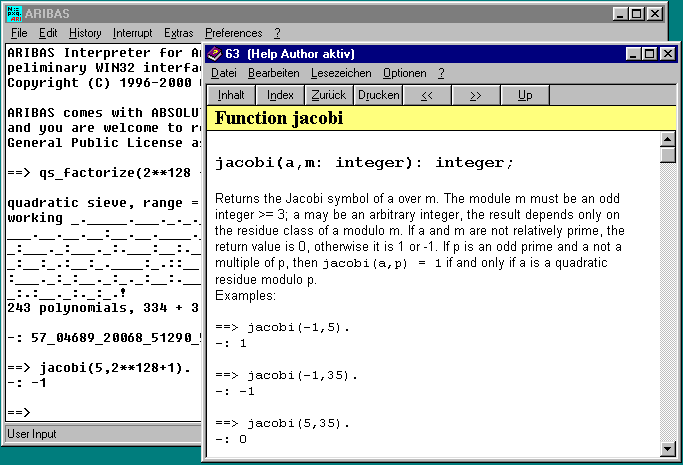683x465 pixels.
Task: Open the Interrupt menu
Action: [133, 33]
